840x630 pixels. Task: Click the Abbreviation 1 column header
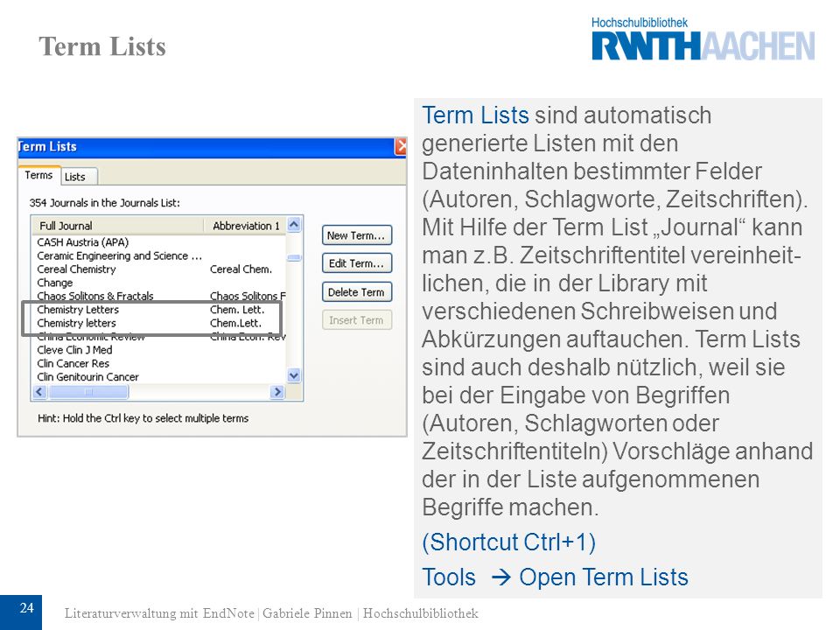tap(246, 226)
